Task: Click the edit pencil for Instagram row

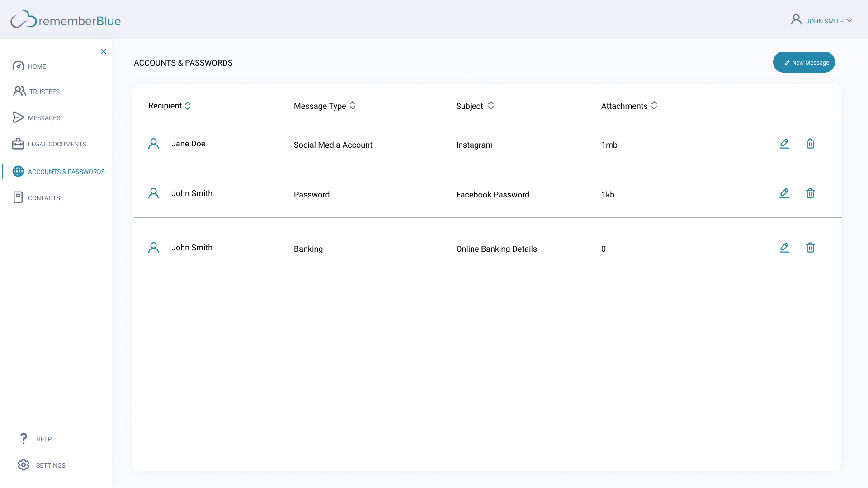Action: (784, 144)
